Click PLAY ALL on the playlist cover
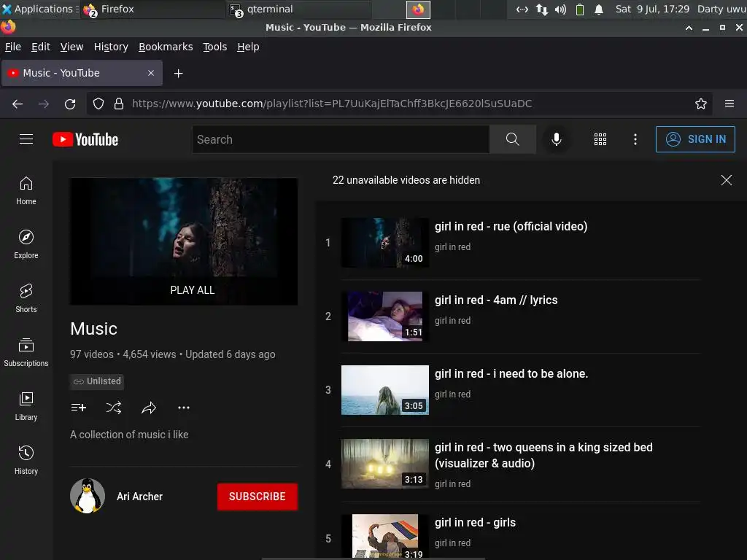The height and width of the screenshot is (560, 747). (x=193, y=290)
